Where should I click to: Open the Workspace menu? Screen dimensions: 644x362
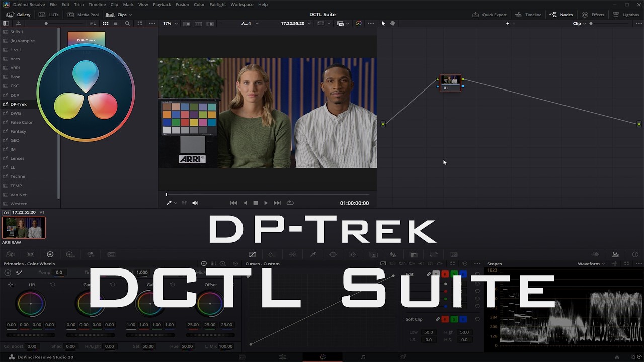[242, 4]
